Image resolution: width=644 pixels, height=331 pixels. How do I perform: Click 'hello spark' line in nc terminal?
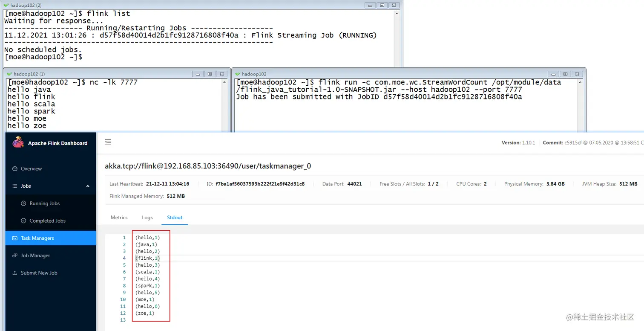click(31, 111)
